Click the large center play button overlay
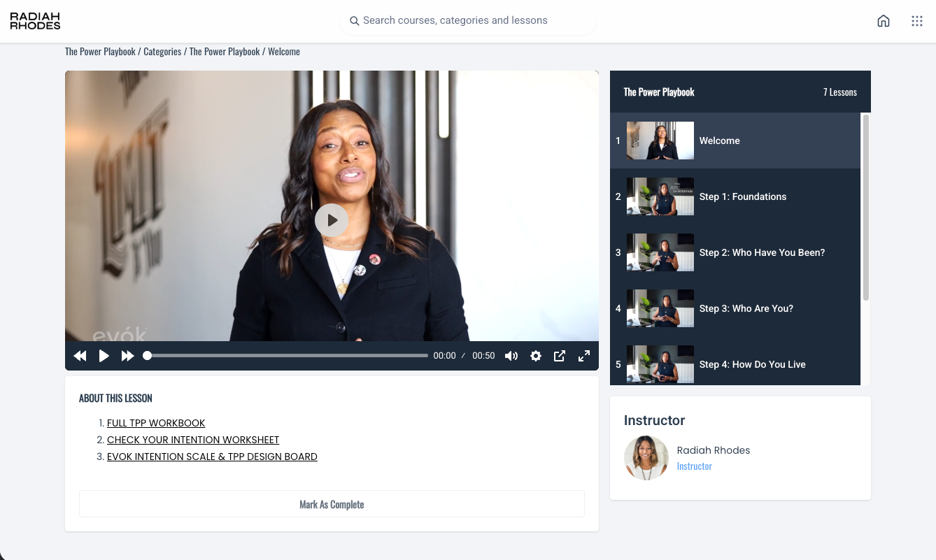 (x=332, y=220)
